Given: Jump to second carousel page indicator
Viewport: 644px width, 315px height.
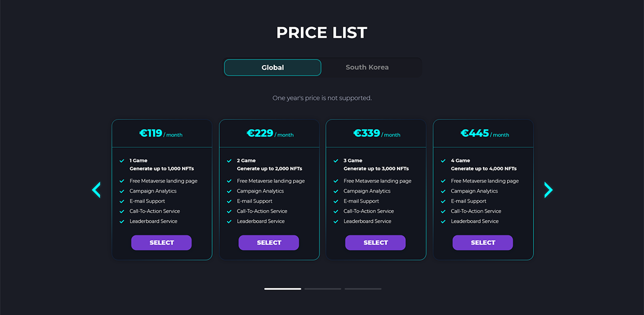Looking at the screenshot, I should [x=323, y=289].
